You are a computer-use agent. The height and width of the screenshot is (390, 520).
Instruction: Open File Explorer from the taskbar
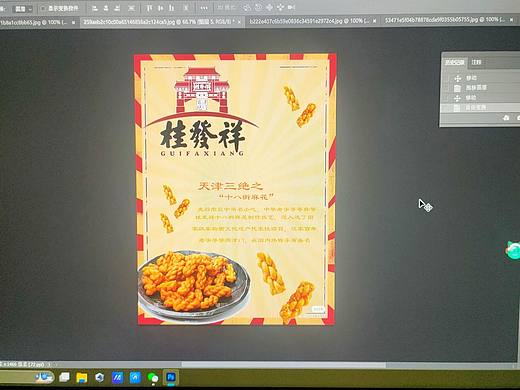point(81,377)
